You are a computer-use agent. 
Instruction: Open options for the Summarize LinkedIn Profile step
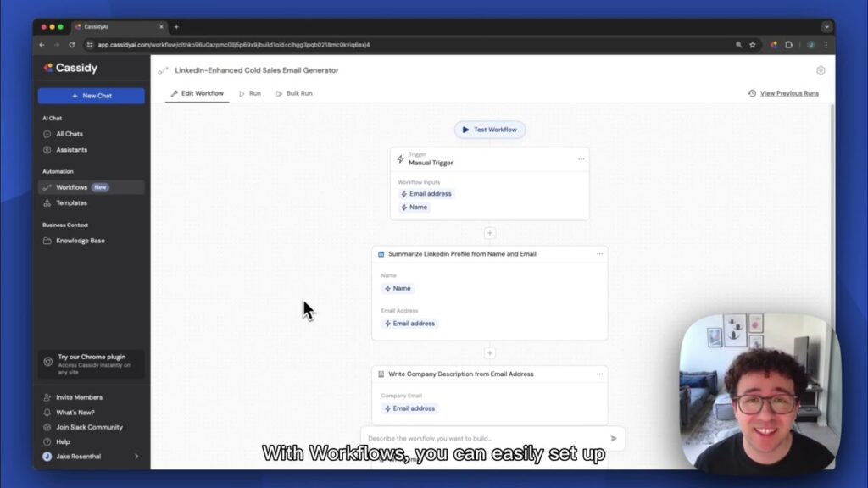[x=600, y=253]
